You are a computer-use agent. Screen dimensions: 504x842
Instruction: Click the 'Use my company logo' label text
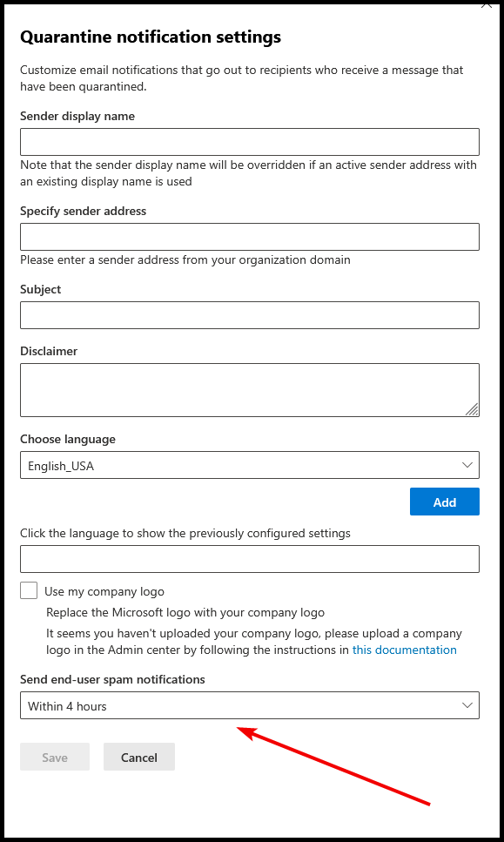click(104, 592)
